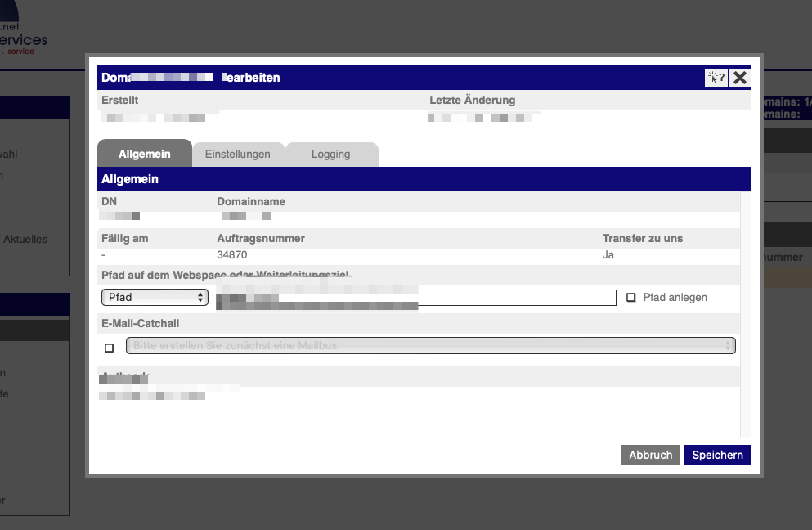Cancel with the Abbruch button

point(650,455)
